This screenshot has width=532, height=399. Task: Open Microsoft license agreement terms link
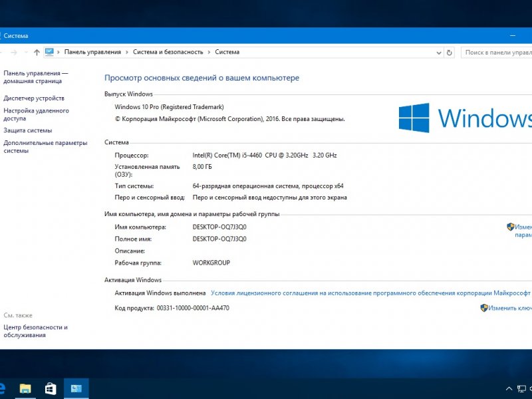pos(370,293)
